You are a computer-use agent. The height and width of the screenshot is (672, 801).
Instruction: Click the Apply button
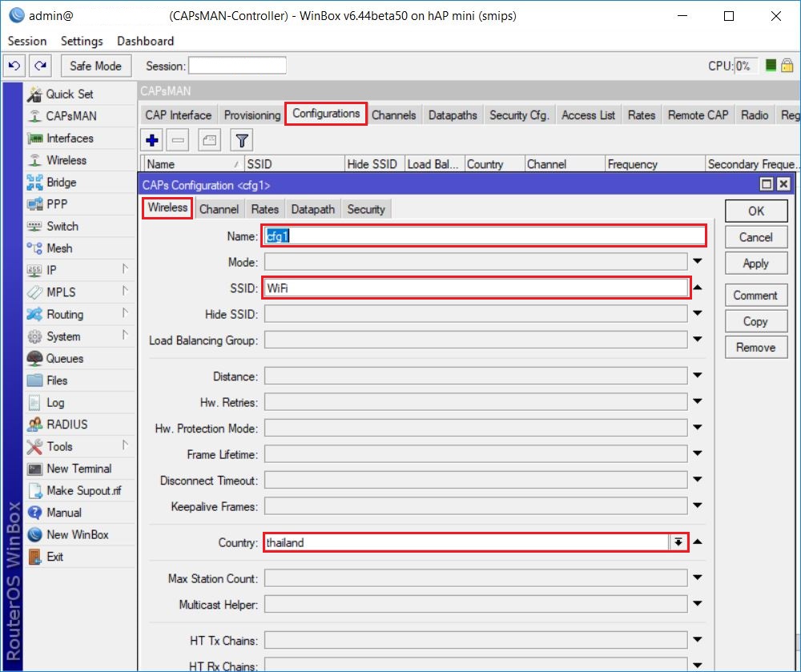(756, 264)
